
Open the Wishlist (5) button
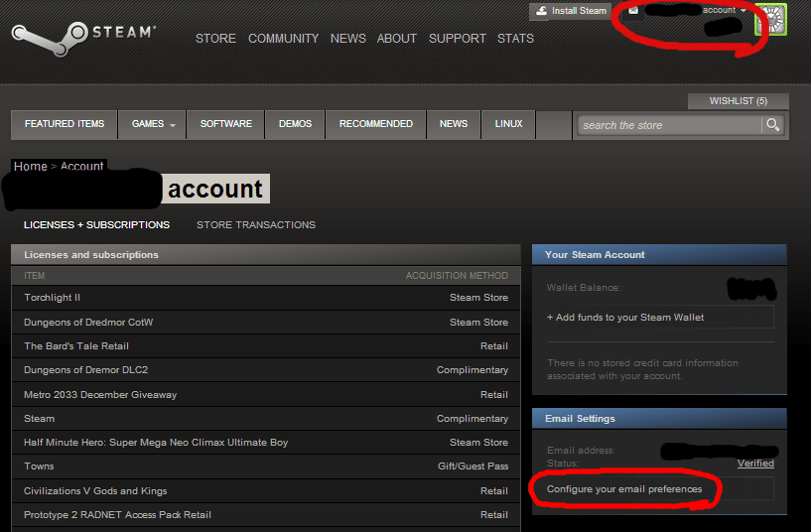click(x=739, y=101)
